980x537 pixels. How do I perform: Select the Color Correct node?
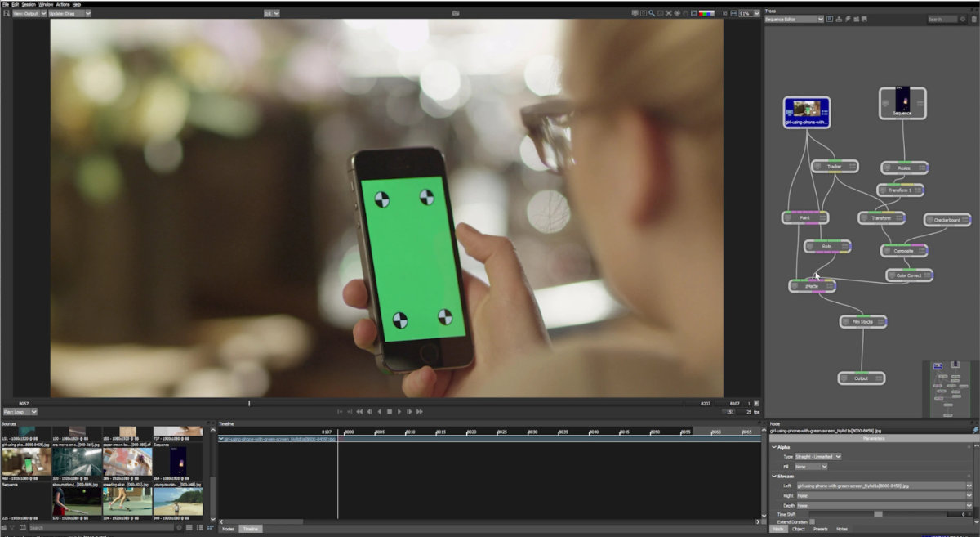point(909,275)
